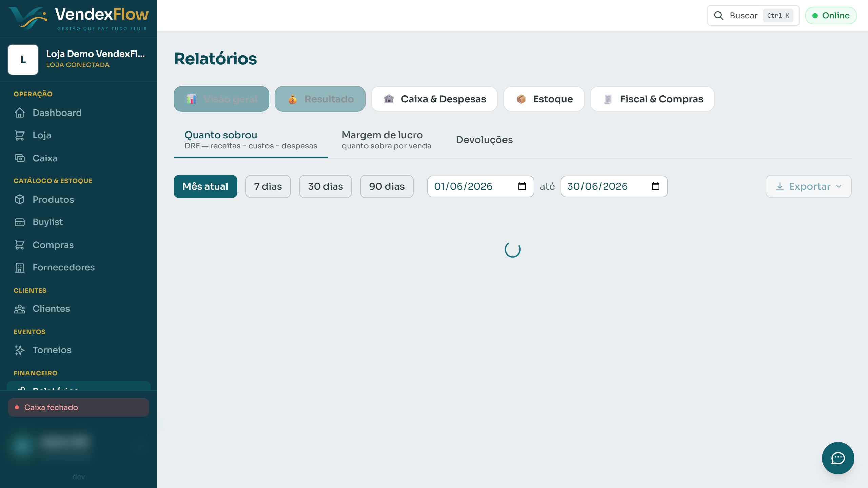Image resolution: width=868 pixels, height=488 pixels.
Task: Open Compras in sidebar
Action: [79, 245]
